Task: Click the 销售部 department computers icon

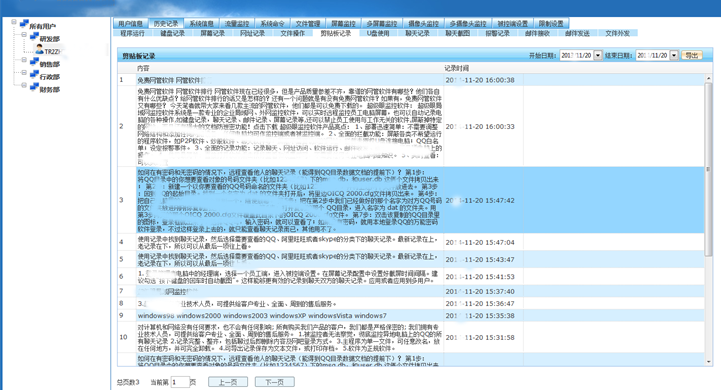Action: pyautogui.click(x=34, y=63)
